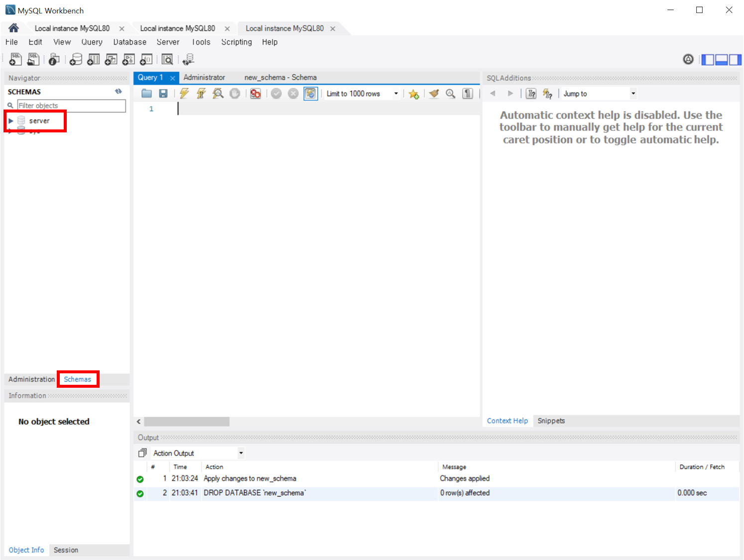The height and width of the screenshot is (560, 744).
Task: Get context help for caret position
Action: (531, 94)
